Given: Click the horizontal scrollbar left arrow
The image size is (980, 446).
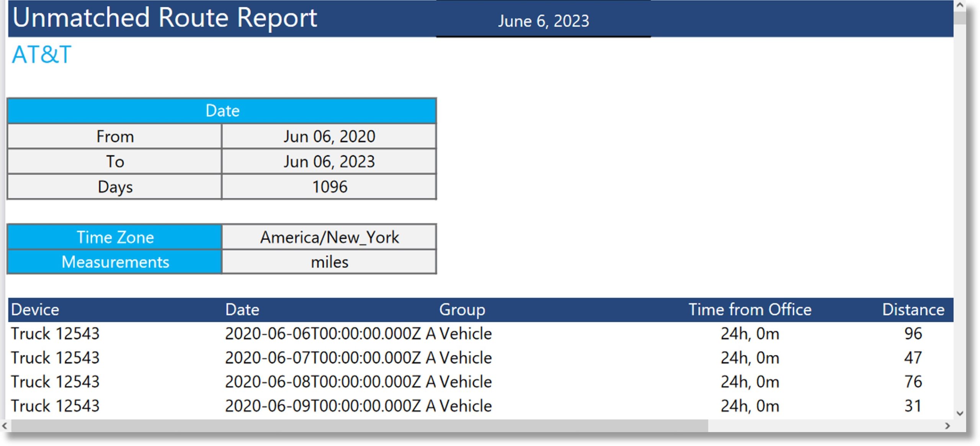Looking at the screenshot, I should (x=5, y=426).
